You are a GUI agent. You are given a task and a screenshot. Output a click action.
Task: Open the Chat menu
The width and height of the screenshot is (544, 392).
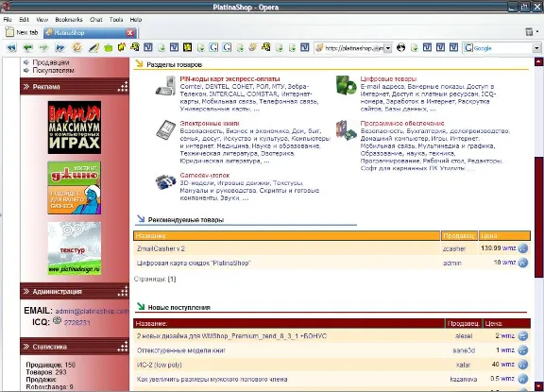point(96,20)
